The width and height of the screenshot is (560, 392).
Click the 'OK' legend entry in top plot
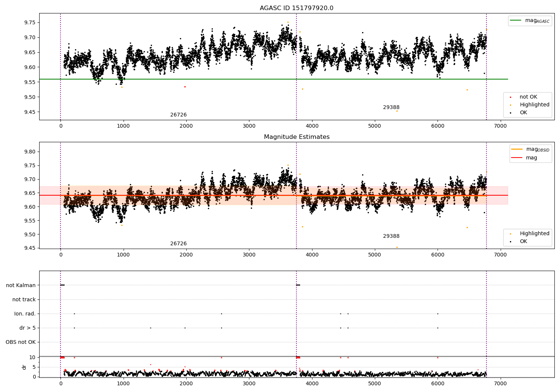[x=519, y=113]
